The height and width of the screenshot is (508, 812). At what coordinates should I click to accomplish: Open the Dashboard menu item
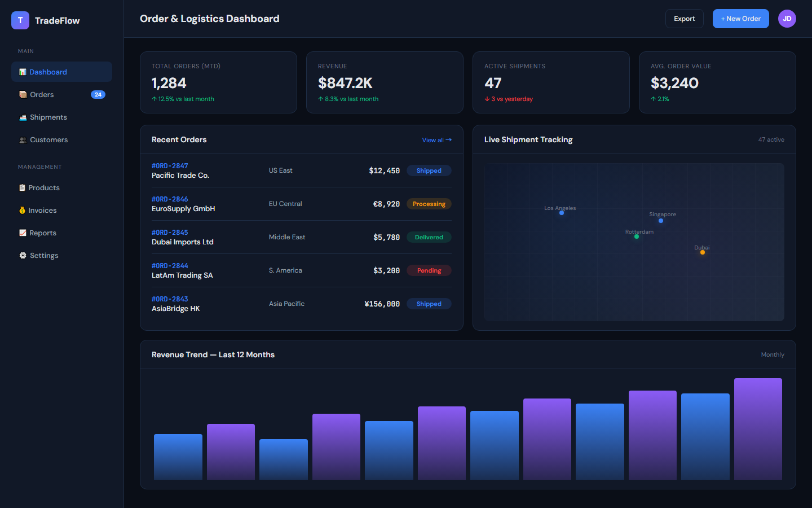[x=61, y=72]
